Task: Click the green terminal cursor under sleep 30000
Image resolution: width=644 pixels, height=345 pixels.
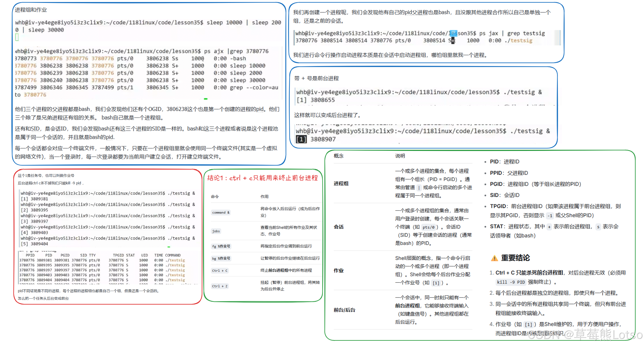Action: tap(17, 37)
